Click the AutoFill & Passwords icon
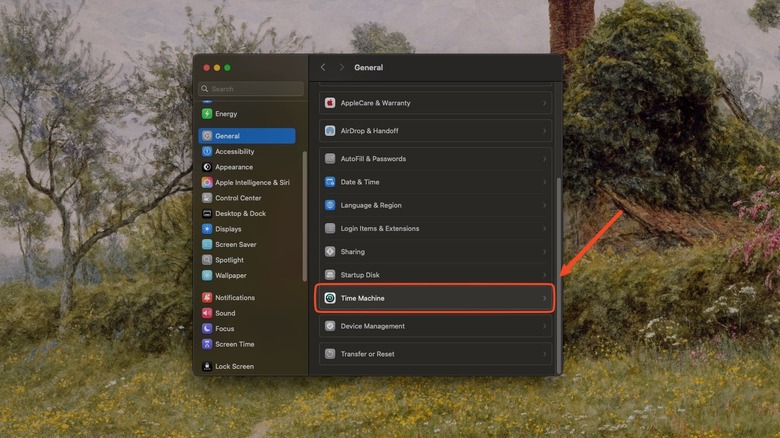 (x=330, y=159)
